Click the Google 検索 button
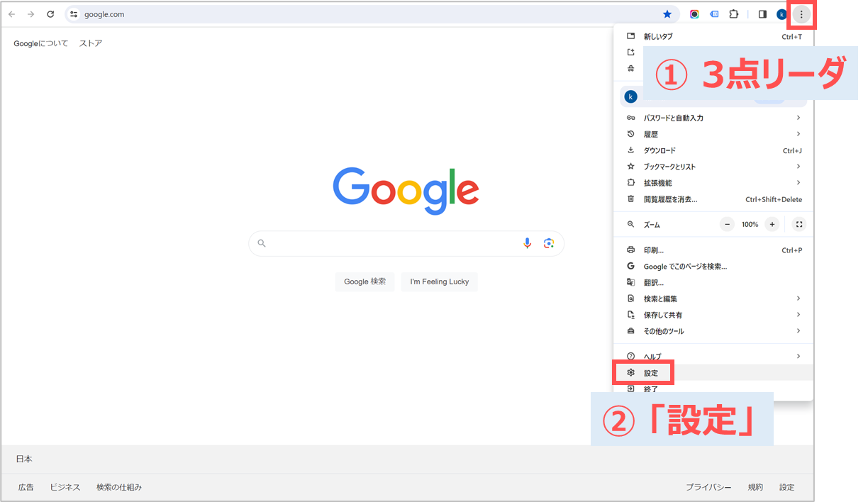The height and width of the screenshot is (502, 868). click(365, 281)
